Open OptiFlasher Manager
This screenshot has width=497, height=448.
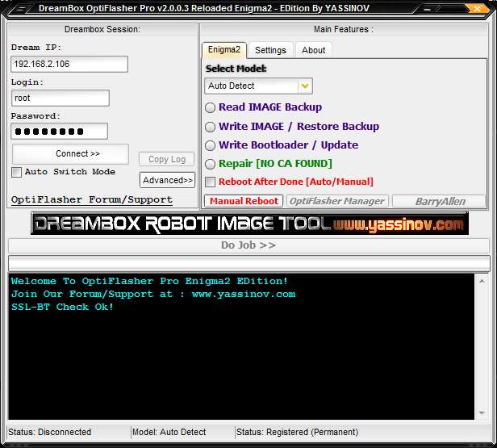click(x=337, y=201)
